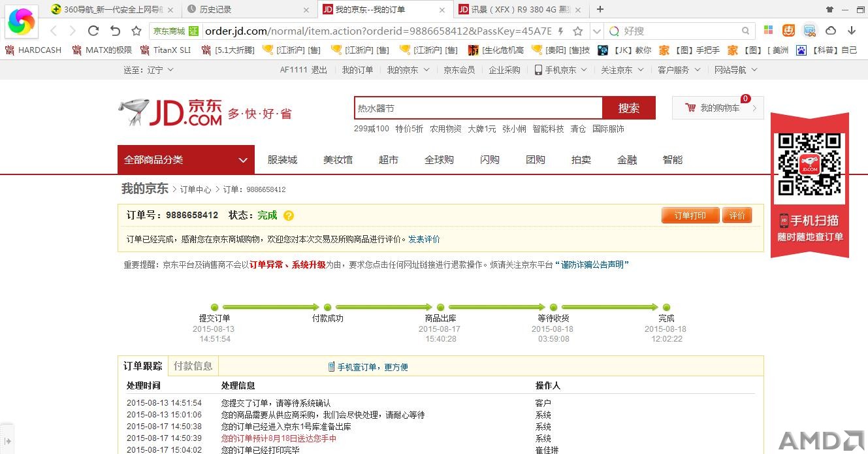This screenshot has height=454, width=868.
Task: Click the colorful grid apps toolbar icon
Action: 769,31
